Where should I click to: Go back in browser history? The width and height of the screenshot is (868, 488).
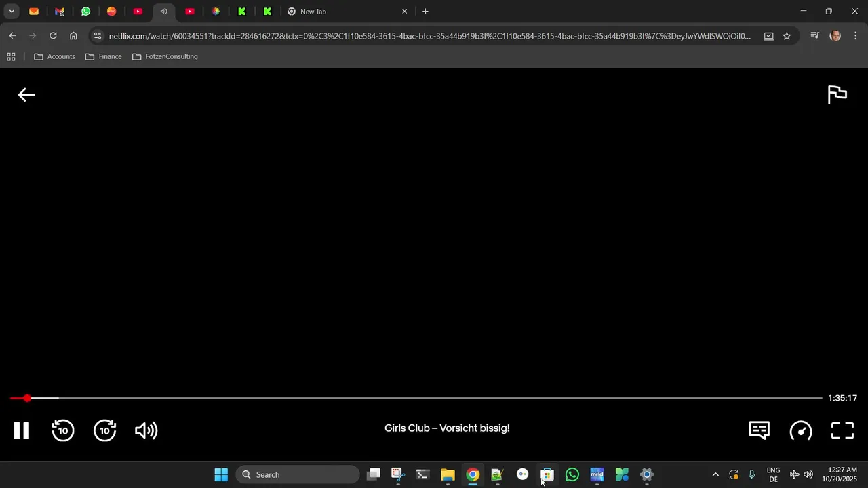12,36
